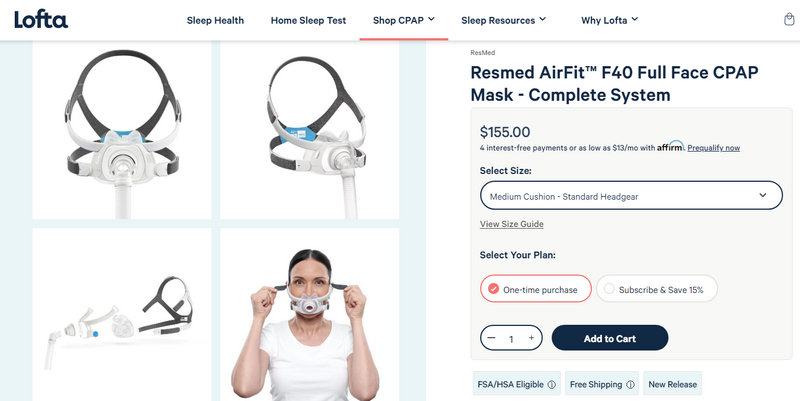Open the Select Size dropdown

coord(631,195)
